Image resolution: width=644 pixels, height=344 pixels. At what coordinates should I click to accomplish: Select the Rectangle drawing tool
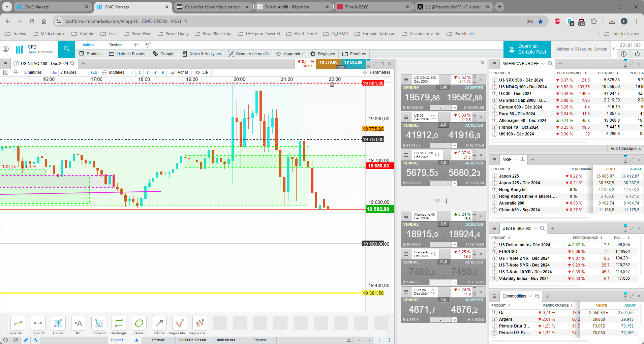click(119, 323)
